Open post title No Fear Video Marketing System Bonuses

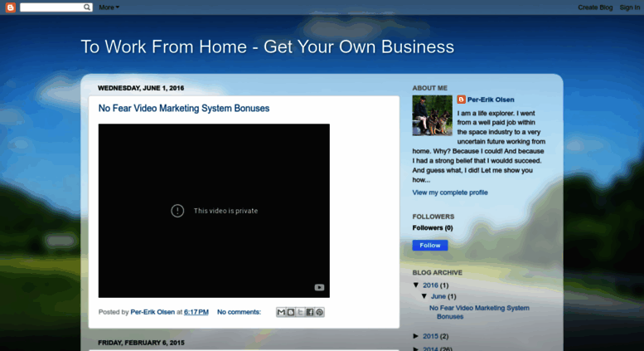tap(184, 108)
